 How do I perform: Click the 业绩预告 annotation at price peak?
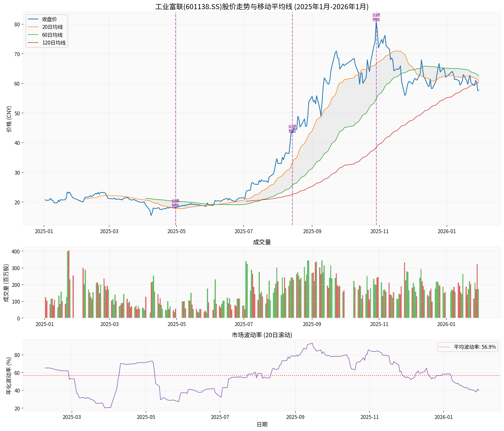[x=376, y=17]
